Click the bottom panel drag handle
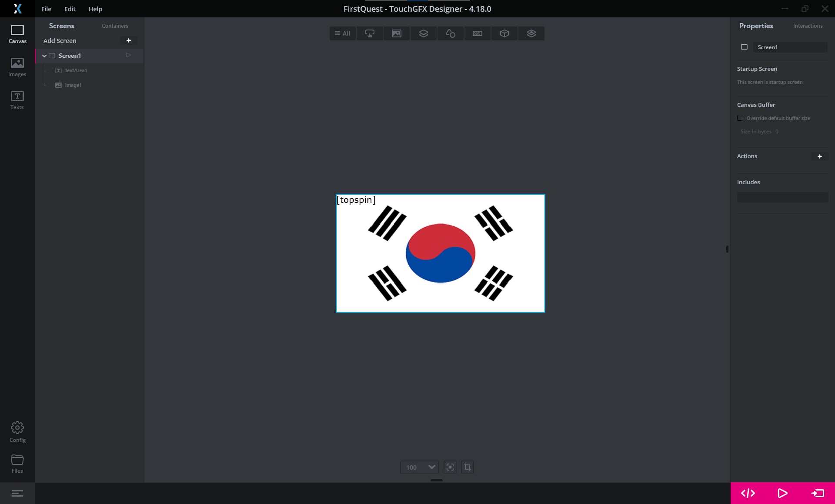Viewport: 835px width, 504px height. [x=437, y=480]
